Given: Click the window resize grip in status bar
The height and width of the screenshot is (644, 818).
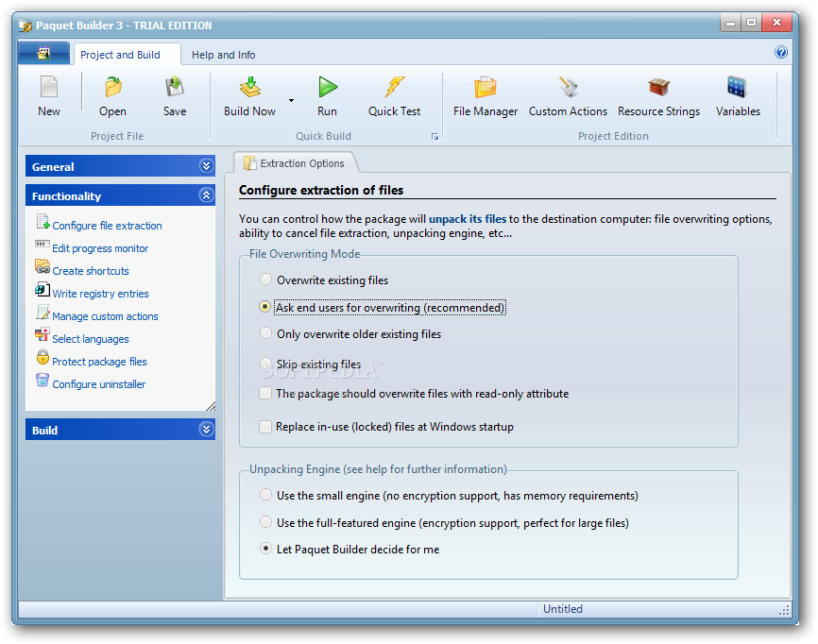Looking at the screenshot, I should (x=784, y=610).
